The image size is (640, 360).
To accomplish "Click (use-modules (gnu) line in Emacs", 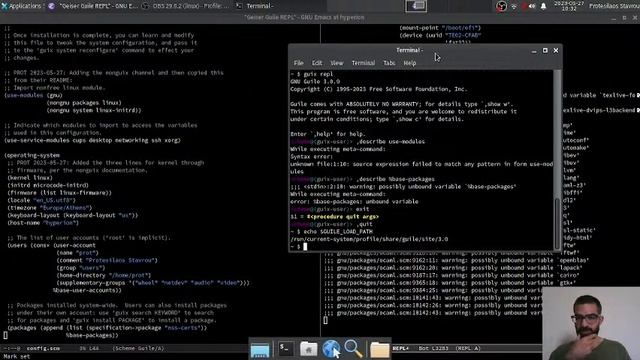I will pos(33,95).
